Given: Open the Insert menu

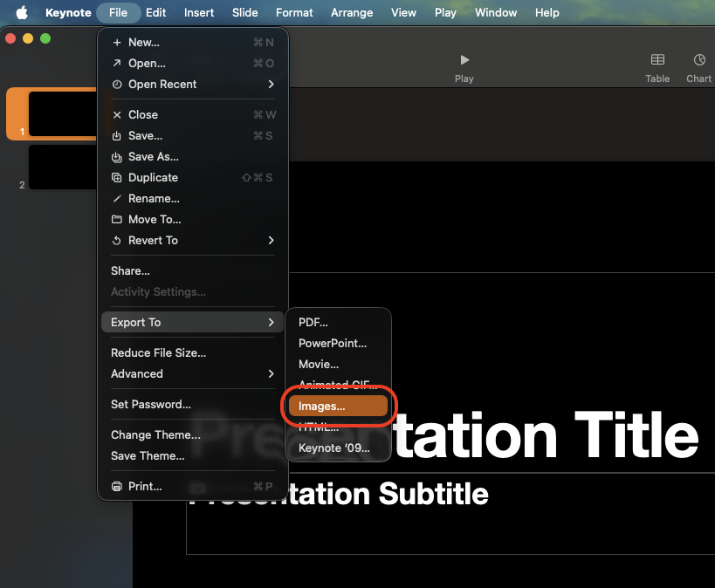Looking at the screenshot, I should 199,13.
